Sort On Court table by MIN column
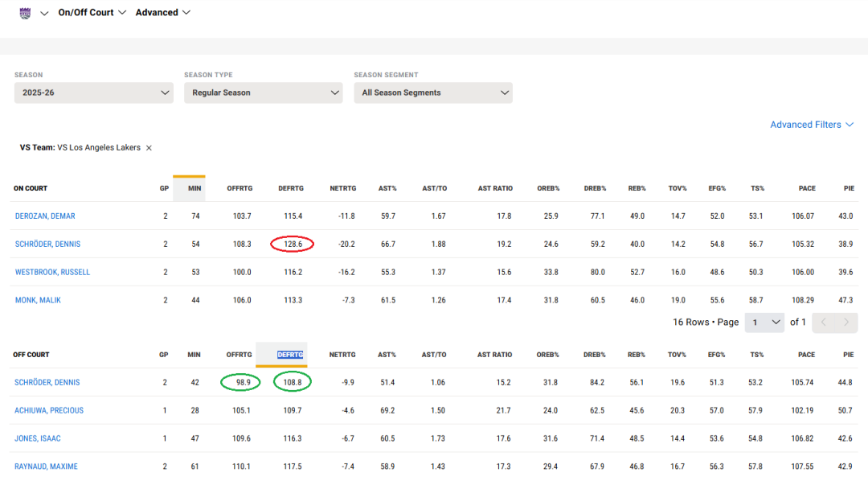Viewport: 868px width, 481px height. pos(194,188)
